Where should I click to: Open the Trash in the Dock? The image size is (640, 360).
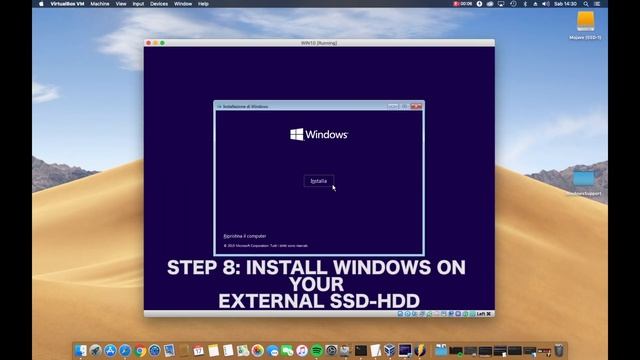(x=559, y=351)
